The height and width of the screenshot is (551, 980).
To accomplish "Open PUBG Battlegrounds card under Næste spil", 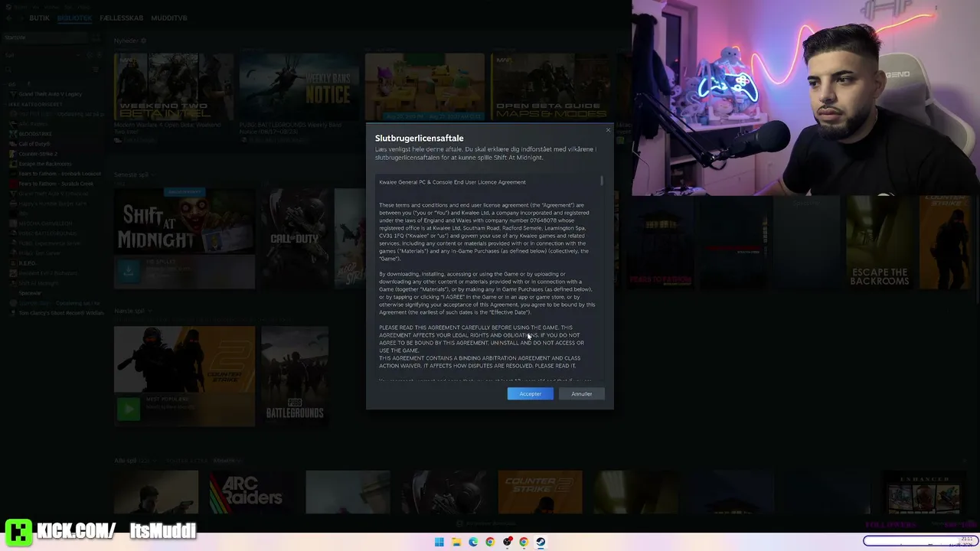I will 295,376.
